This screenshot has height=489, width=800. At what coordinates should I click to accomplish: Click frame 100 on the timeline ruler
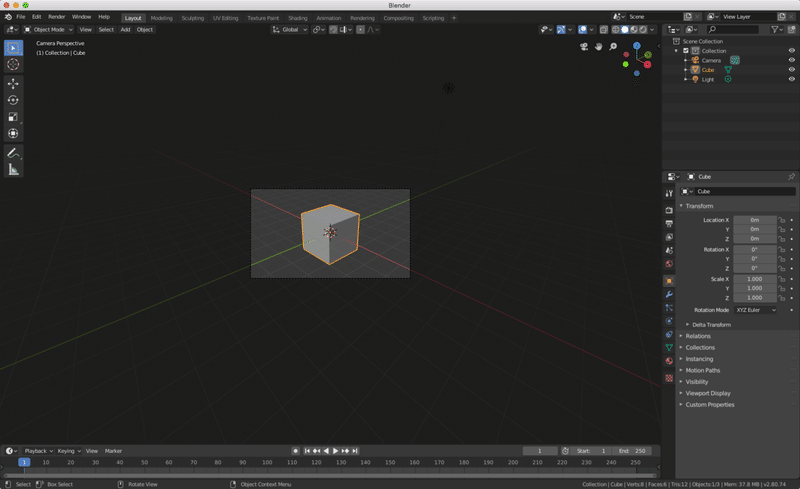pos(267,463)
